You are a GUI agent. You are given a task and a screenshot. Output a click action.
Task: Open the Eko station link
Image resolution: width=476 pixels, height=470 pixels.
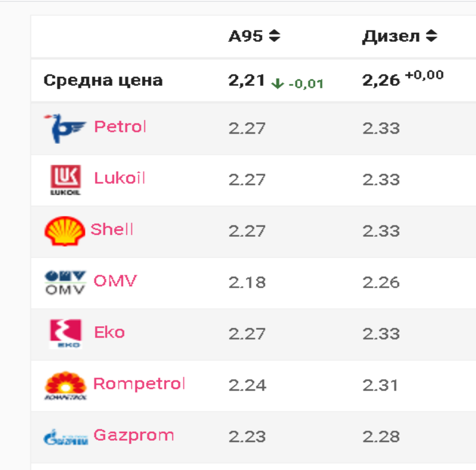(x=110, y=332)
